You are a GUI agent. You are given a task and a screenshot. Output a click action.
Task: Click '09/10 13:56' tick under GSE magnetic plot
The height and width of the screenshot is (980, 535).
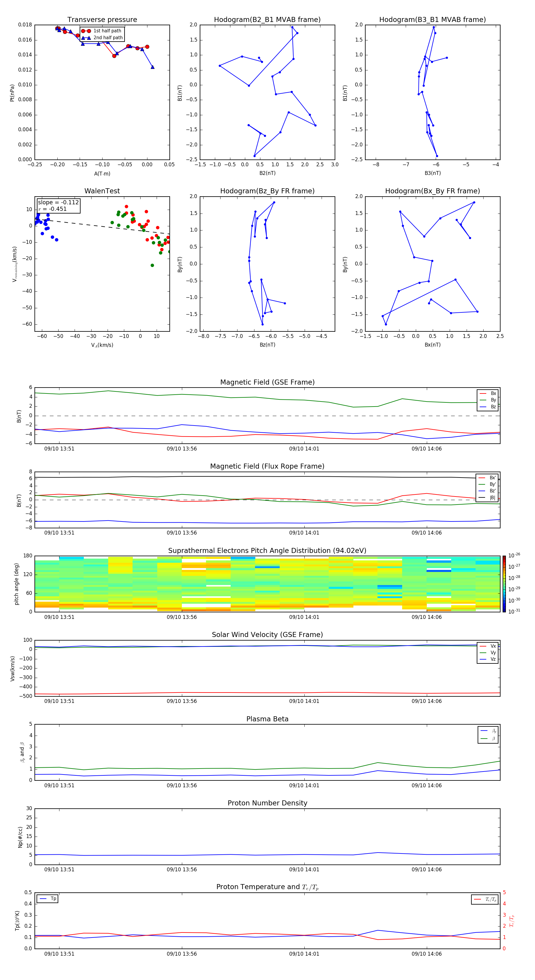182,449
